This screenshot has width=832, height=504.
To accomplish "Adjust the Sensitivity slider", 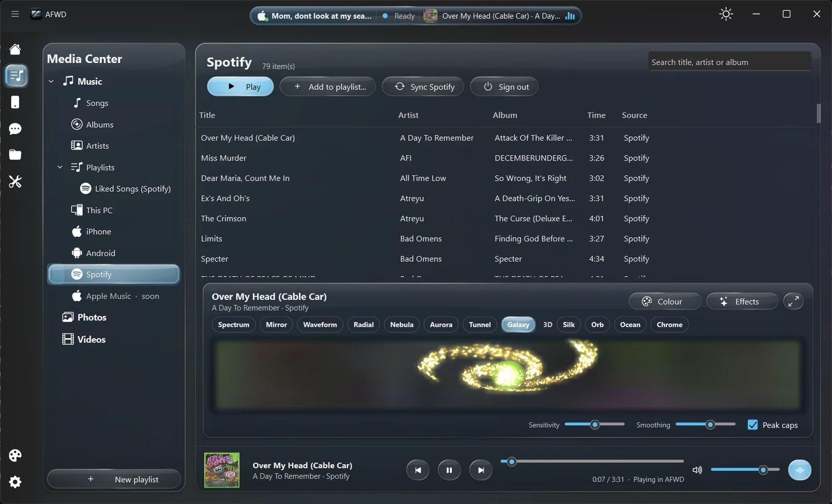I will click(x=594, y=425).
